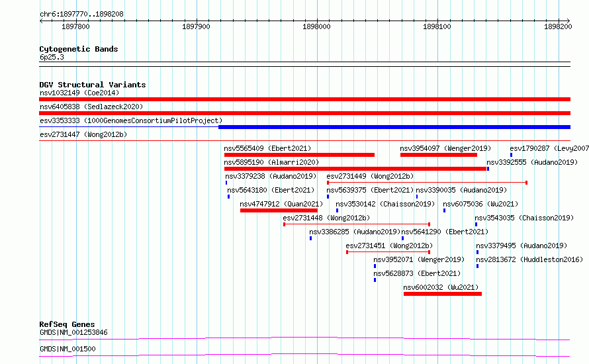Click the esv2731451 (Wong2012b) thin red span

(388, 252)
